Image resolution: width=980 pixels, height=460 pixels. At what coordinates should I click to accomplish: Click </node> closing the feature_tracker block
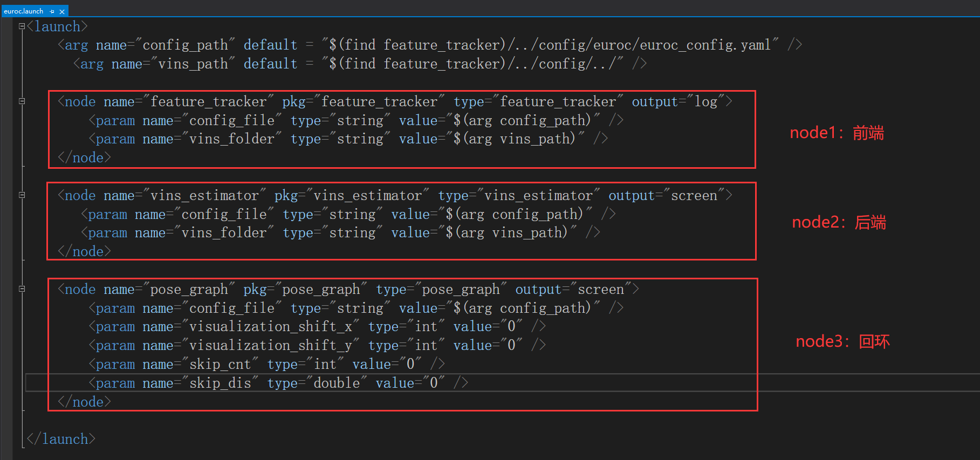click(84, 157)
